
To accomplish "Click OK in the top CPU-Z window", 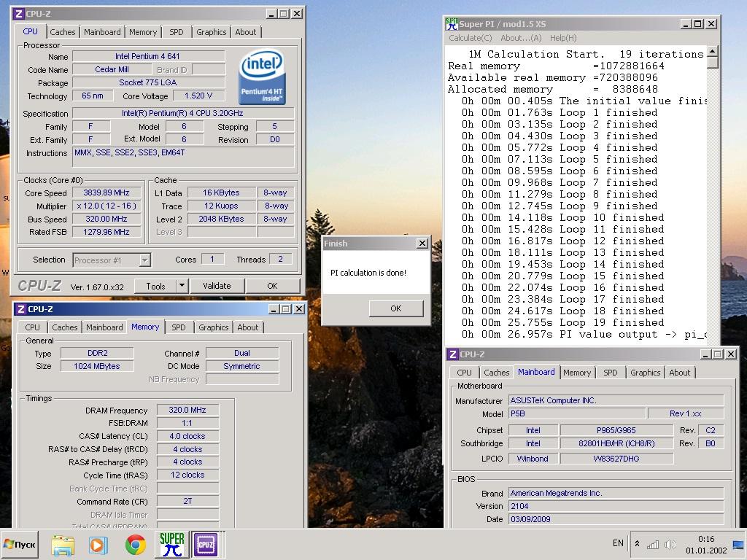I will tap(272, 286).
